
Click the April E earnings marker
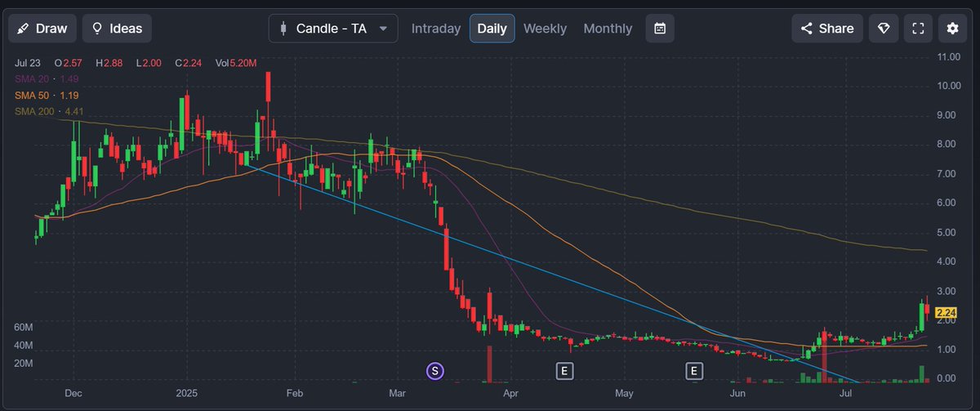pos(563,371)
